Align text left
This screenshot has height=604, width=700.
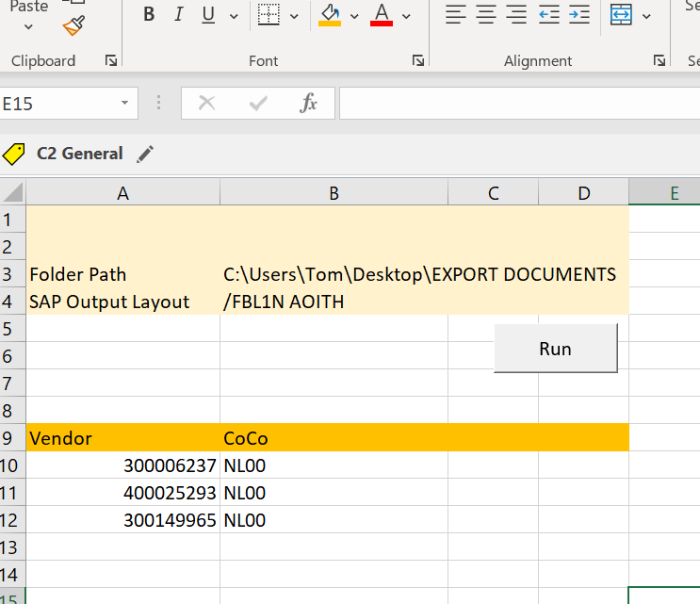click(455, 15)
